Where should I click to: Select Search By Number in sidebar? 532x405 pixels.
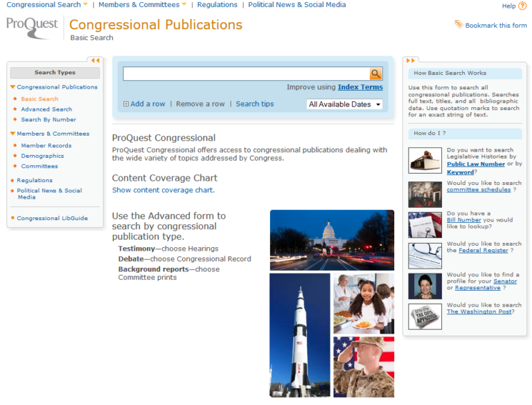(48, 119)
